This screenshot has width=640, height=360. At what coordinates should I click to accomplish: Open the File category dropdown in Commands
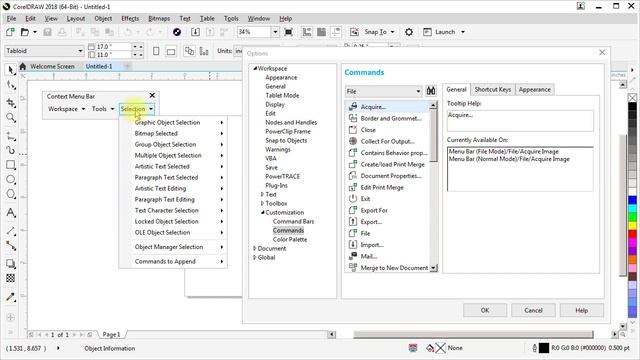point(418,91)
